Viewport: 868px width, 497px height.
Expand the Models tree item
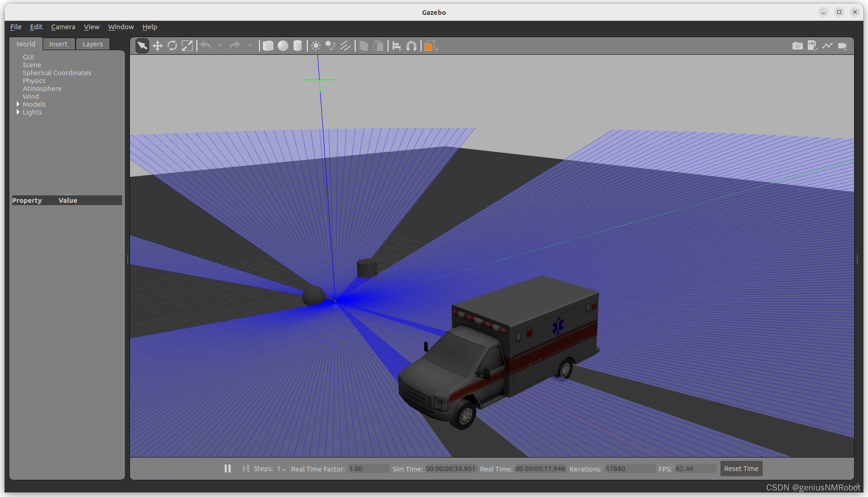click(x=18, y=104)
